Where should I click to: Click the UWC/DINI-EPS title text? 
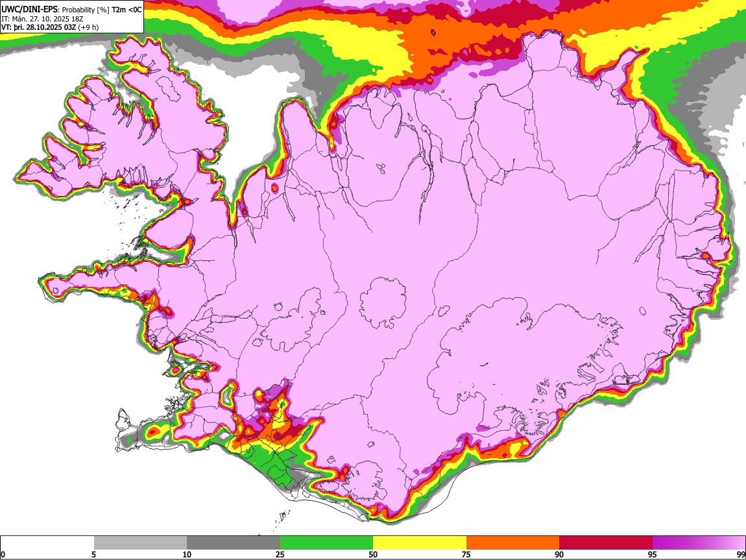point(29,10)
